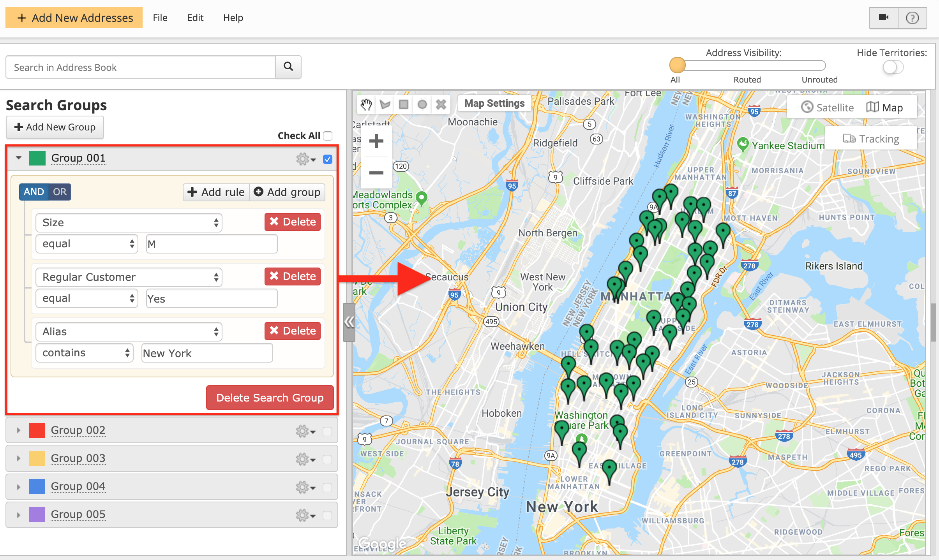Image resolution: width=939 pixels, height=560 pixels.
Task: Open the contains operator dropdown
Action: point(84,353)
